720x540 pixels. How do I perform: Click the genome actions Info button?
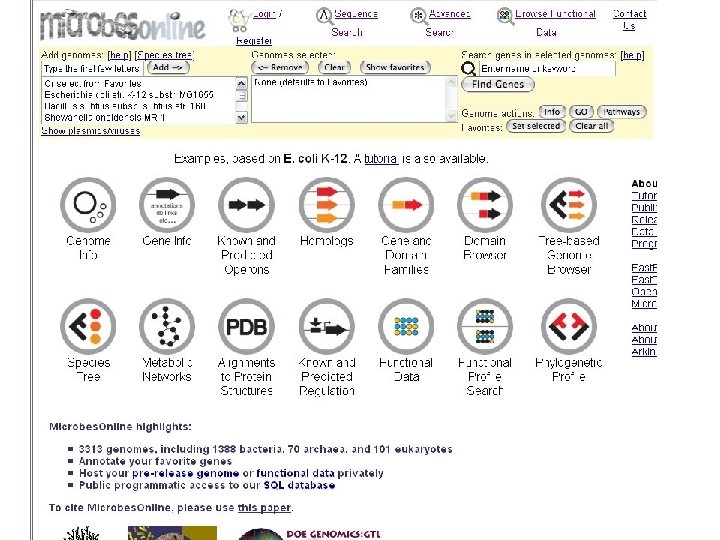[x=552, y=112]
